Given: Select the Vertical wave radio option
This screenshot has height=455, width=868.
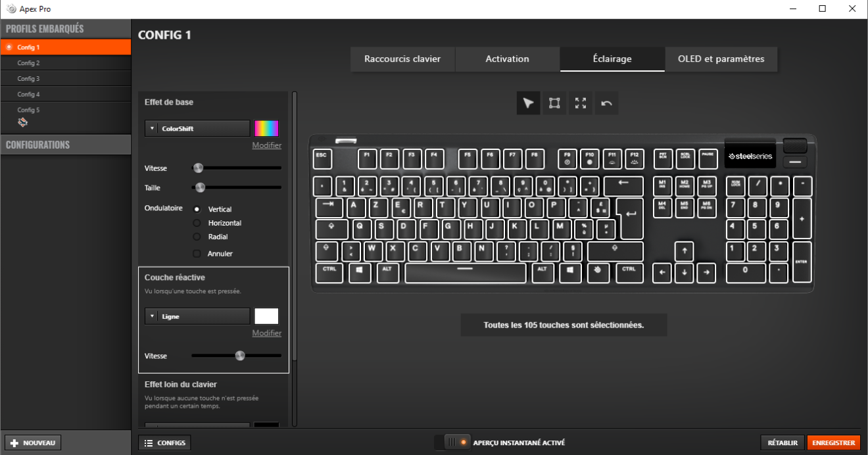Looking at the screenshot, I should point(197,209).
